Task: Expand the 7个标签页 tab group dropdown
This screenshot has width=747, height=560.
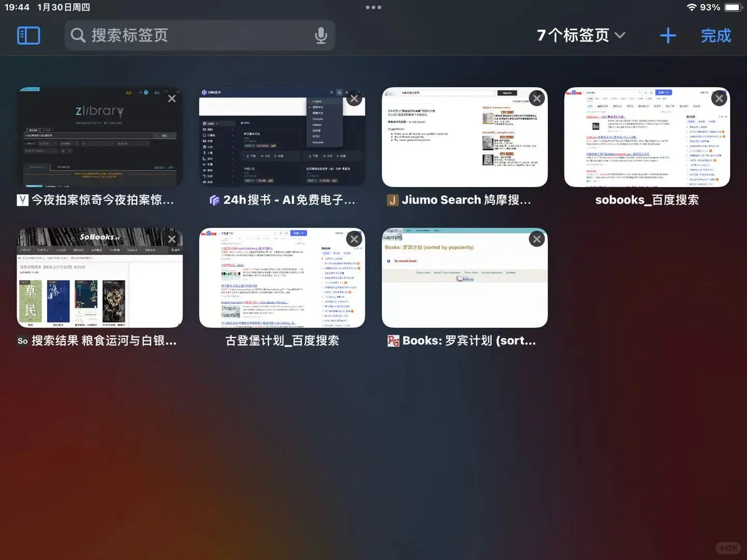Action: pos(581,35)
